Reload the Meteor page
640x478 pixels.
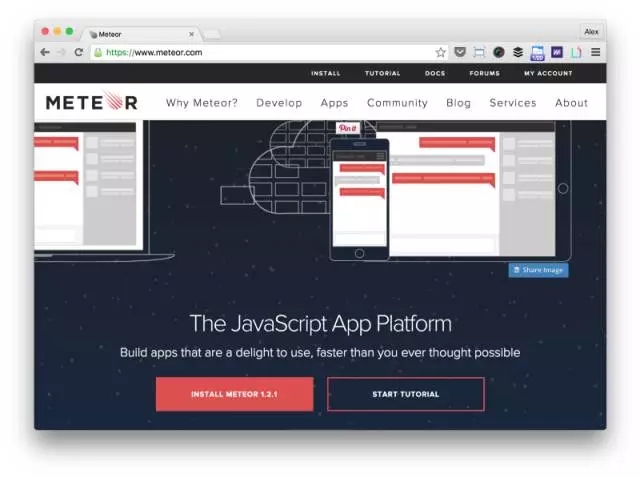79,52
